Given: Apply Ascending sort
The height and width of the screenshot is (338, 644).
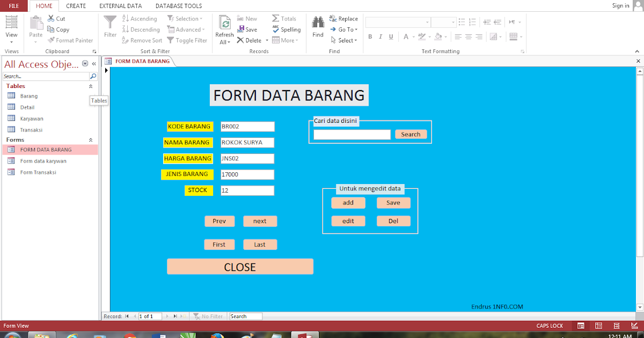Looking at the screenshot, I should click(x=140, y=18).
